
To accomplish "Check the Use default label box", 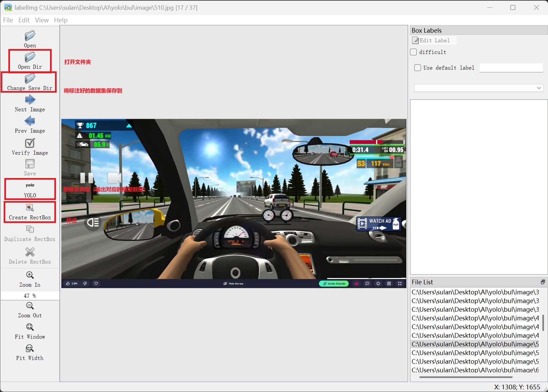I will (x=418, y=68).
